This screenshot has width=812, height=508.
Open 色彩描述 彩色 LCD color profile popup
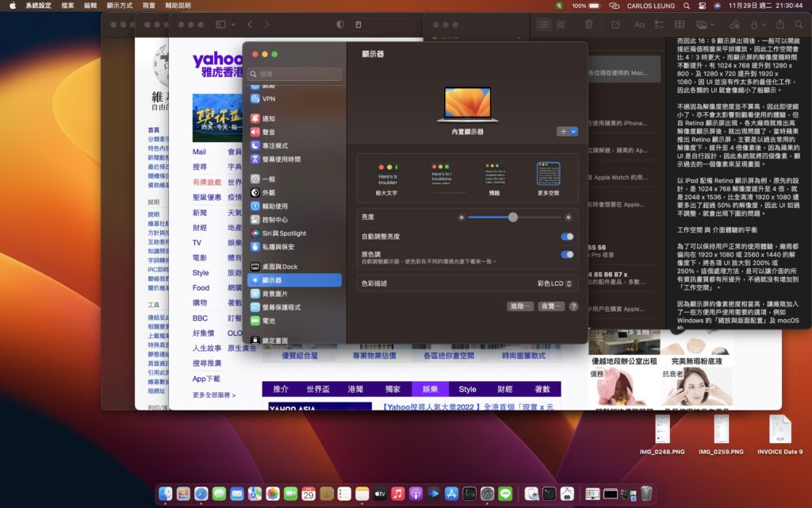click(554, 283)
